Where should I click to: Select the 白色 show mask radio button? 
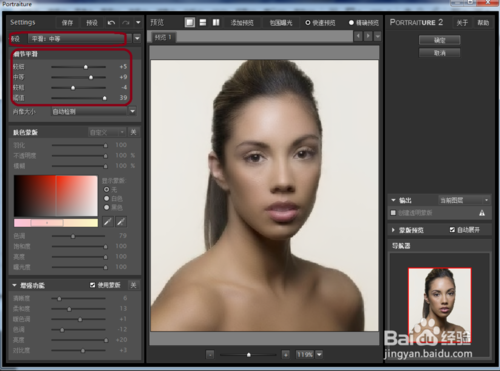(x=107, y=198)
